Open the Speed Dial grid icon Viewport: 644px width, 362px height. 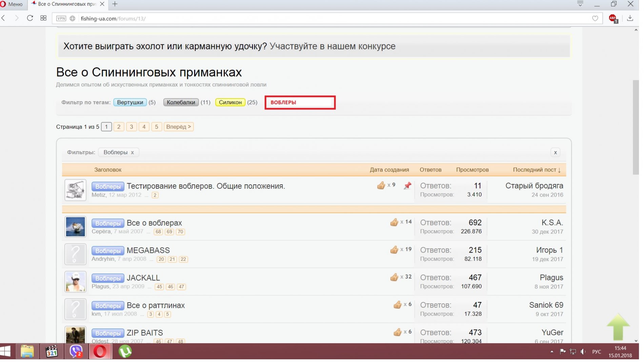tap(43, 18)
